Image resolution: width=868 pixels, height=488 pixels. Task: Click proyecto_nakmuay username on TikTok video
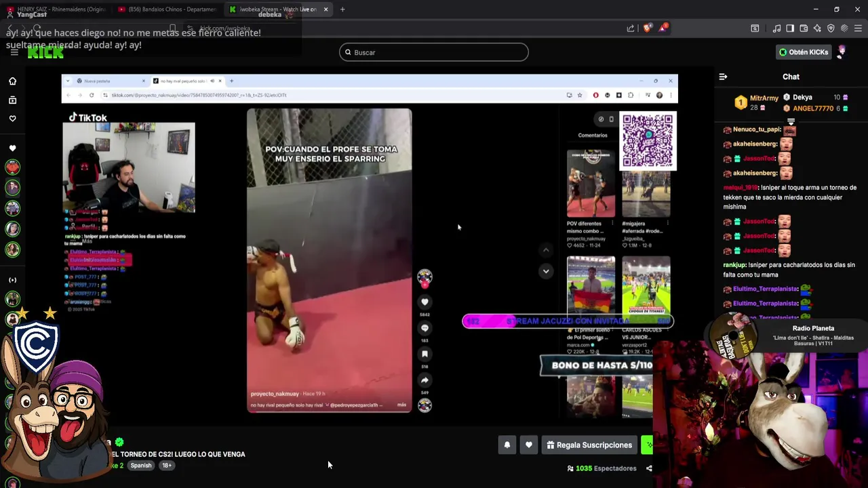[x=275, y=394]
